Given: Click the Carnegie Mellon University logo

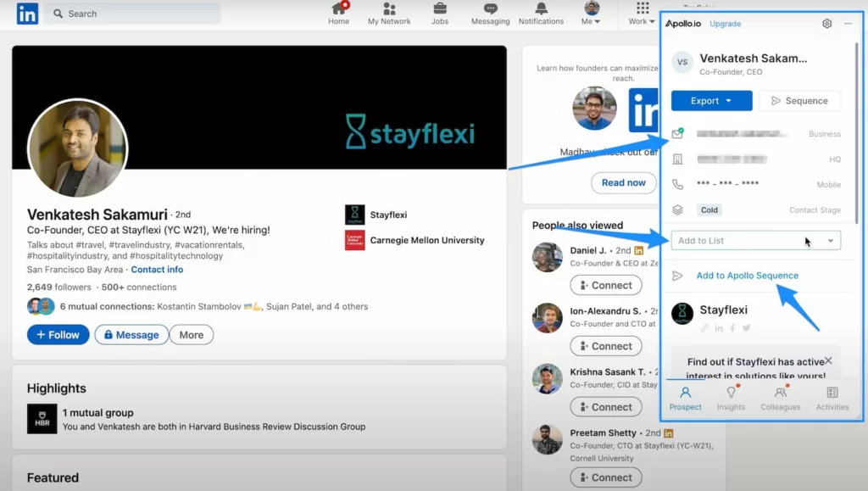Looking at the screenshot, I should (x=355, y=240).
